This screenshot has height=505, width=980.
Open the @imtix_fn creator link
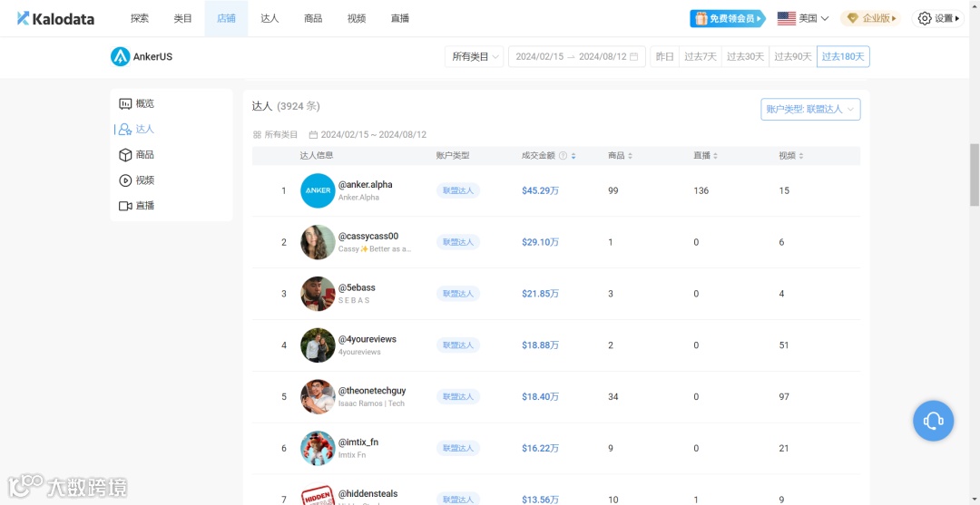pos(358,442)
